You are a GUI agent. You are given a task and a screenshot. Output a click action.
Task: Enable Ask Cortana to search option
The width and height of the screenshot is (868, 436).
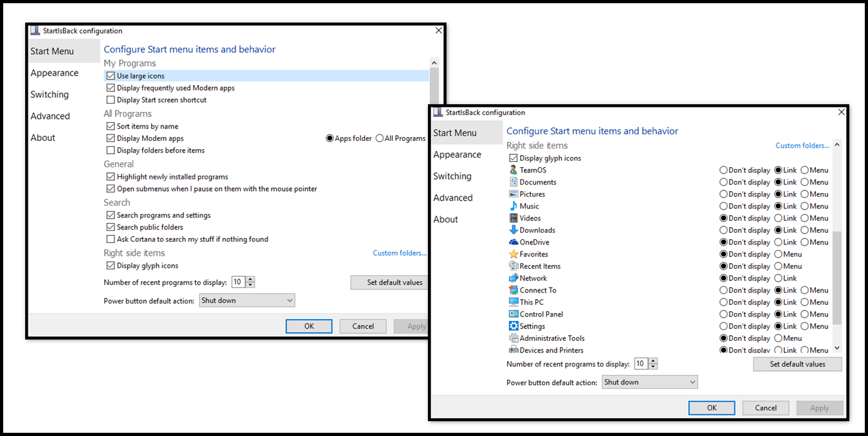tap(111, 239)
